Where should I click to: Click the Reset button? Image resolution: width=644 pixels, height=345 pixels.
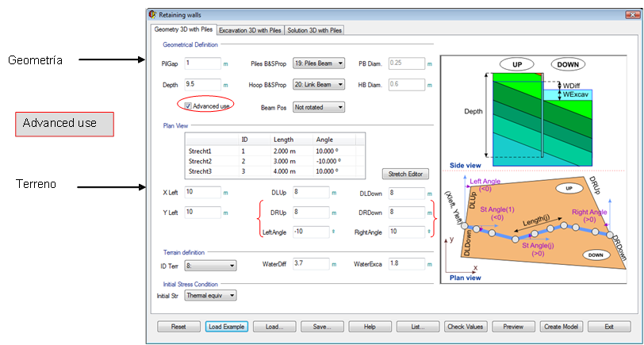178,327
